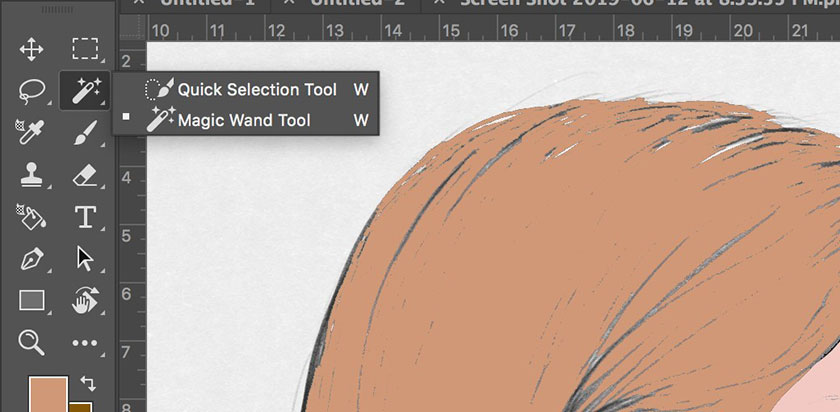Select the Zoom magnifier tool
Image resolution: width=840 pixels, height=412 pixels.
pyautogui.click(x=32, y=343)
